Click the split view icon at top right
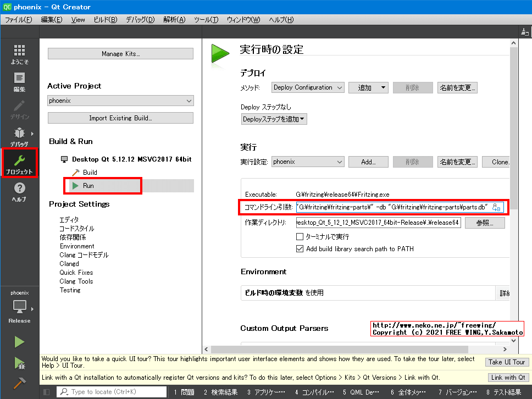This screenshot has height=399, width=532. 525,32
